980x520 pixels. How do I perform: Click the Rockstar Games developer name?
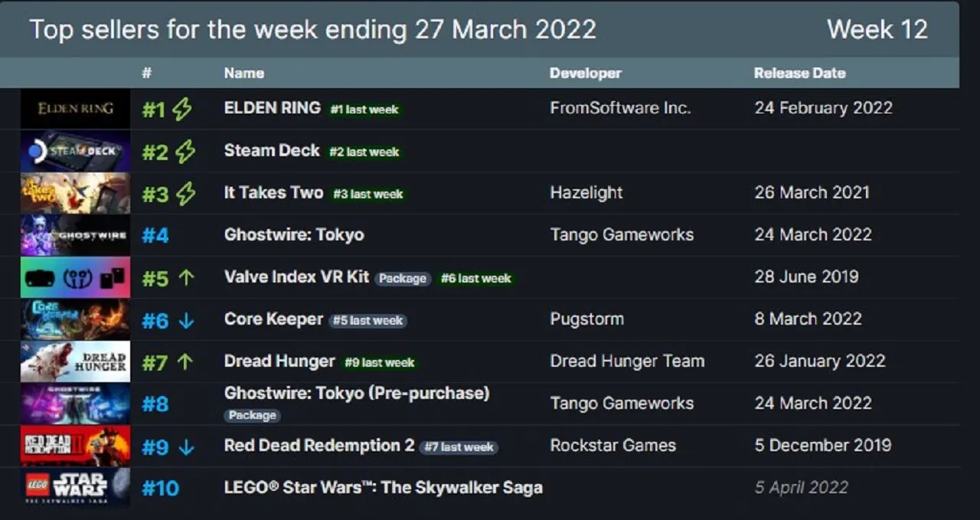point(612,445)
